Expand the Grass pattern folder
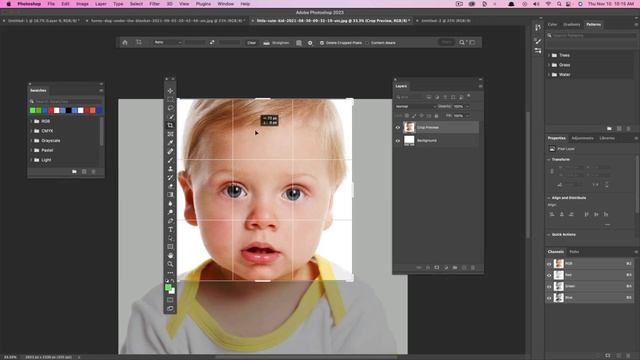 coord(549,65)
